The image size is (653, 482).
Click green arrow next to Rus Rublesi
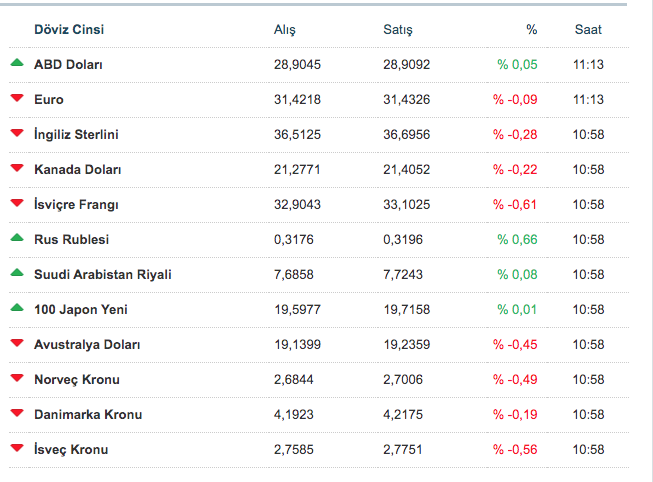[x=16, y=238]
